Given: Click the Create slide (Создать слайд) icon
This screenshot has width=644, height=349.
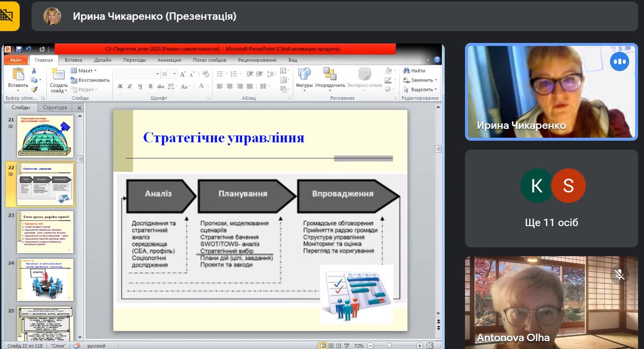Looking at the screenshot, I should click(59, 75).
